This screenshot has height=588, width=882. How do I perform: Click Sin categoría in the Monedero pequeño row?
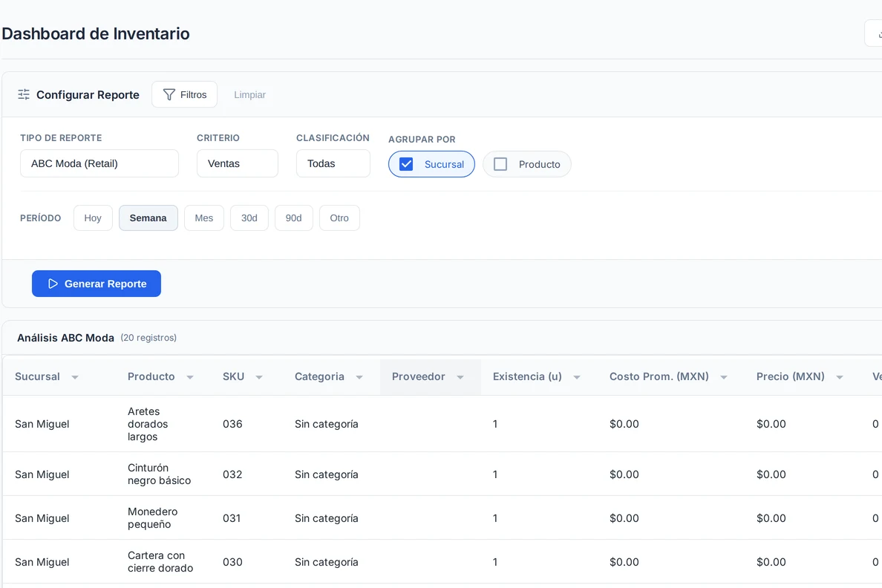click(326, 518)
